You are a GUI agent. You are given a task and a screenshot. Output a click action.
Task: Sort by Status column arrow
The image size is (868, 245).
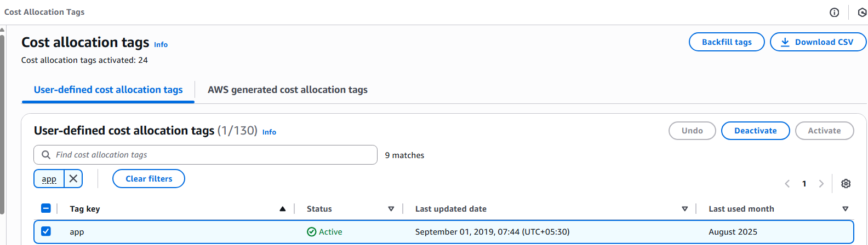[x=391, y=209]
